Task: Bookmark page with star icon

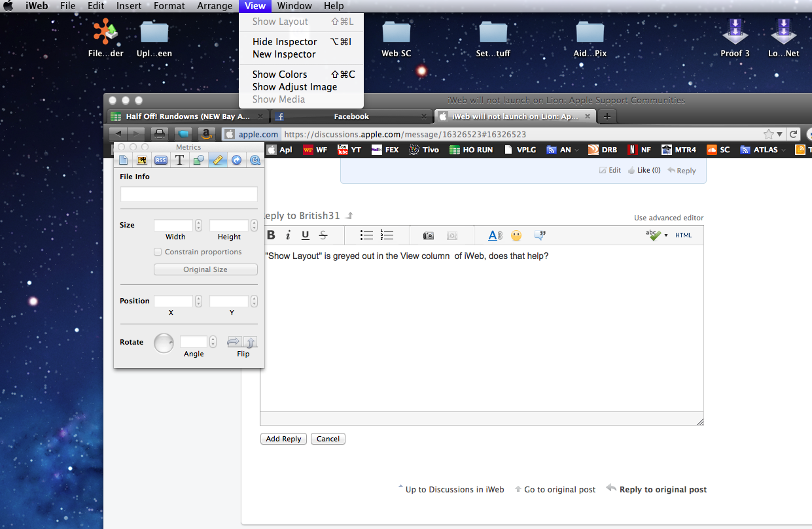Action: pyautogui.click(x=768, y=134)
